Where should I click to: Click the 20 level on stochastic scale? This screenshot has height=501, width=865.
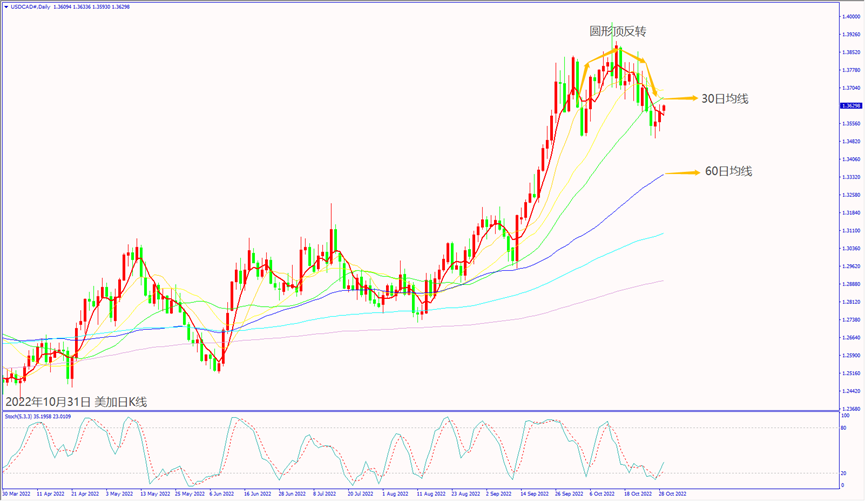[x=845, y=473]
